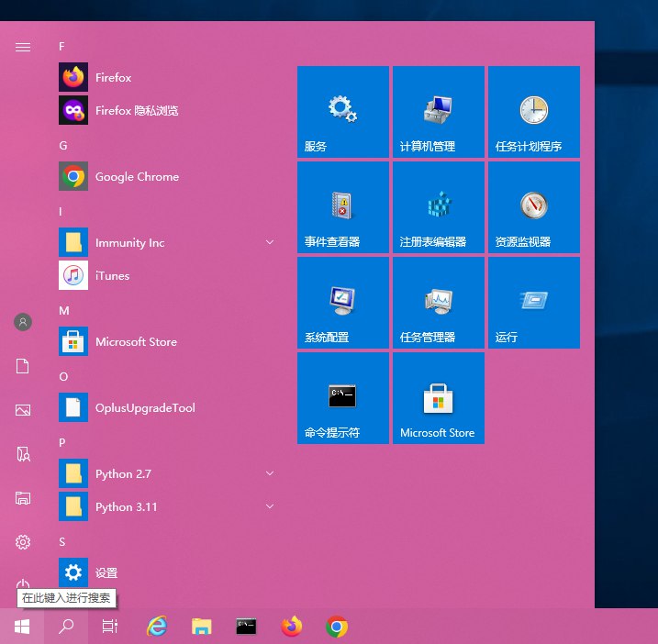The height and width of the screenshot is (644, 658).
Task: Open the 任务管理器 tile
Action: point(439,303)
